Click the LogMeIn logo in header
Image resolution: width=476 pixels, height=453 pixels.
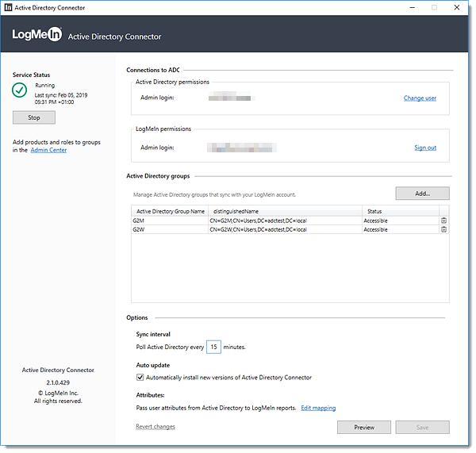(x=37, y=36)
